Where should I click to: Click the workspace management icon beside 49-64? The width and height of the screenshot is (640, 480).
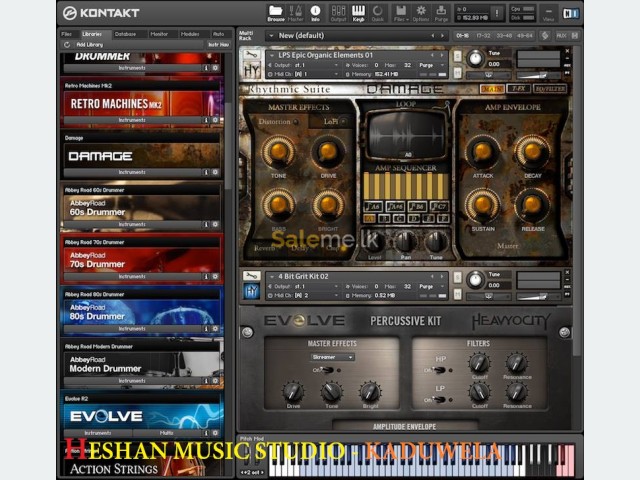[545, 36]
